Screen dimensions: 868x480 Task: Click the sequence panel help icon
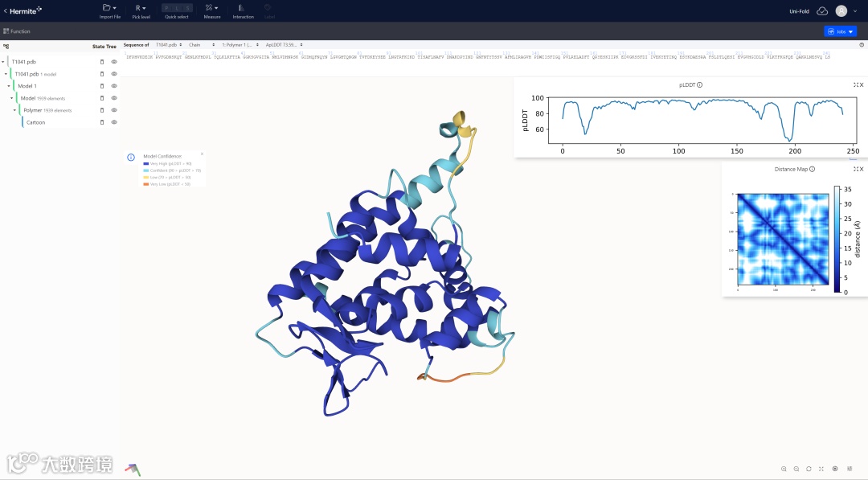pyautogui.click(x=862, y=45)
